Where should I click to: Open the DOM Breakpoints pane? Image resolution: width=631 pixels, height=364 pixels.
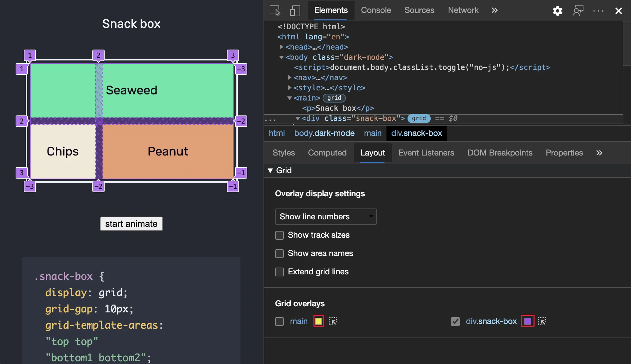pyautogui.click(x=500, y=153)
